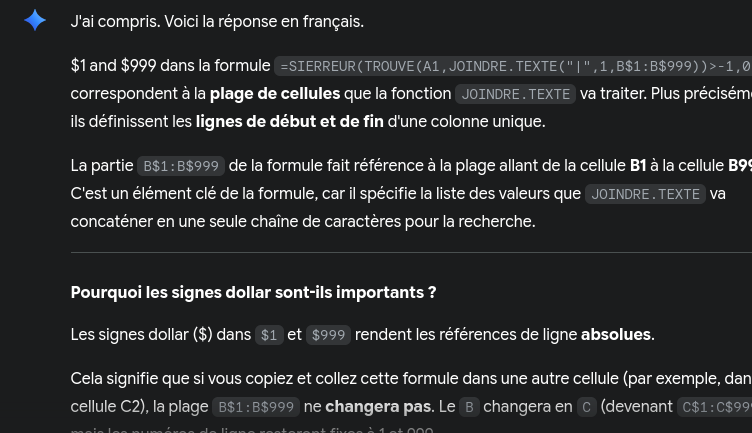
Task: Click the =SIERREUR(TROUVE formula code snippet
Action: (x=513, y=66)
